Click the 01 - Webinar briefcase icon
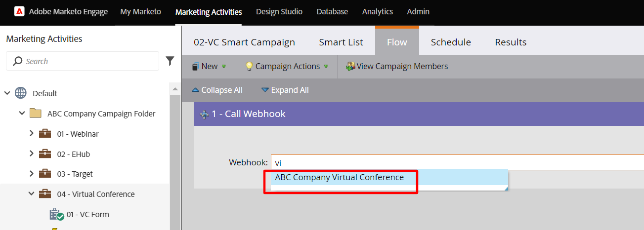Screen dimensions: 644x230 45,134
